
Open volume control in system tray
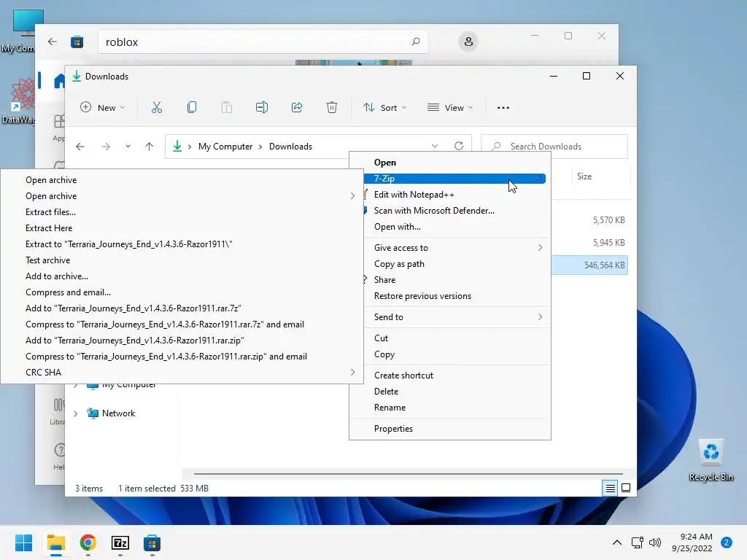655,542
